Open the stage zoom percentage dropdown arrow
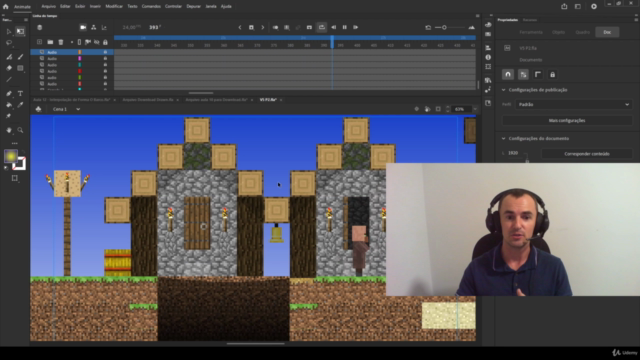 [475, 109]
